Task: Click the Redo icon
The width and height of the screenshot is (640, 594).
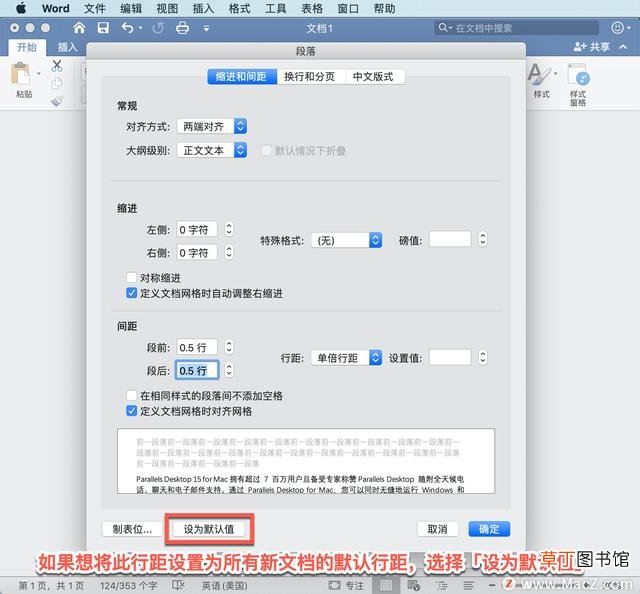Action: coord(158,28)
